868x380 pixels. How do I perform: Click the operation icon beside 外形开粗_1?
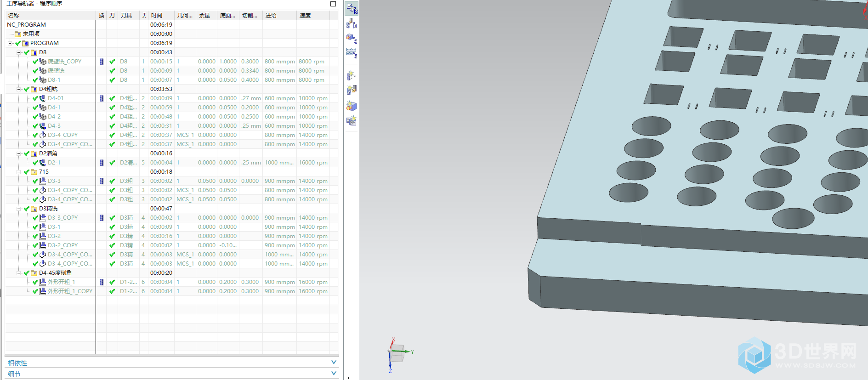click(x=43, y=282)
